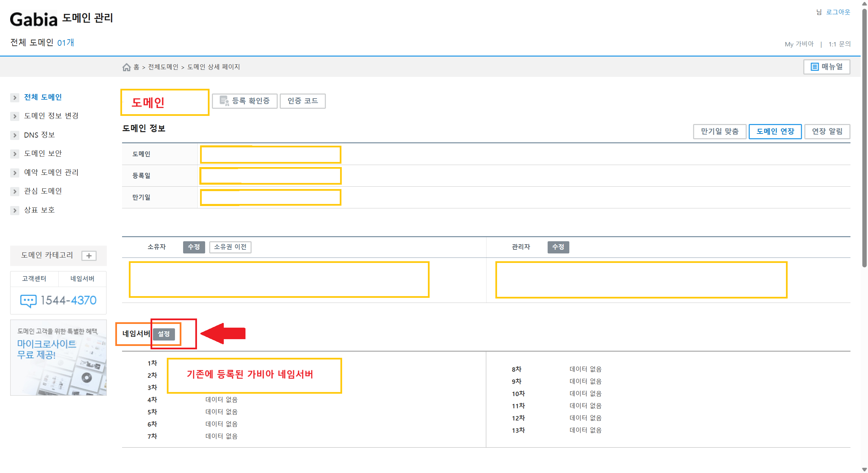Image resolution: width=868 pixels, height=473 pixels.
Task: Open the 마이크로사이트 무료 제공 banner
Action: 58,357
